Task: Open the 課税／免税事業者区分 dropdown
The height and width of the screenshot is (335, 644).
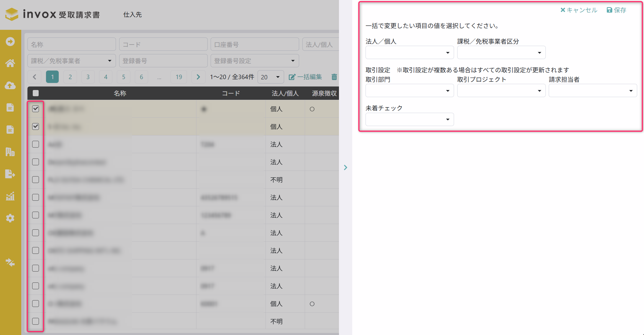Action: [501, 53]
